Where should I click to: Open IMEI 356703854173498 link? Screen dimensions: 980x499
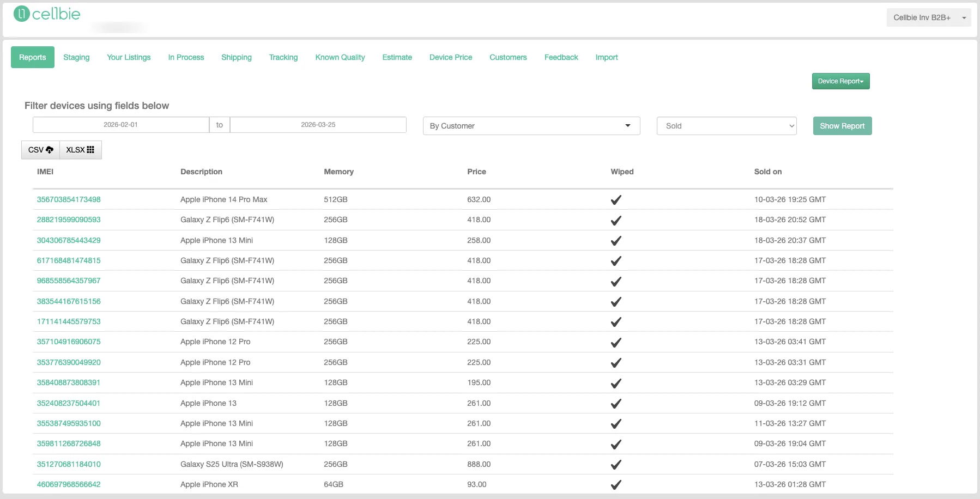tap(69, 199)
